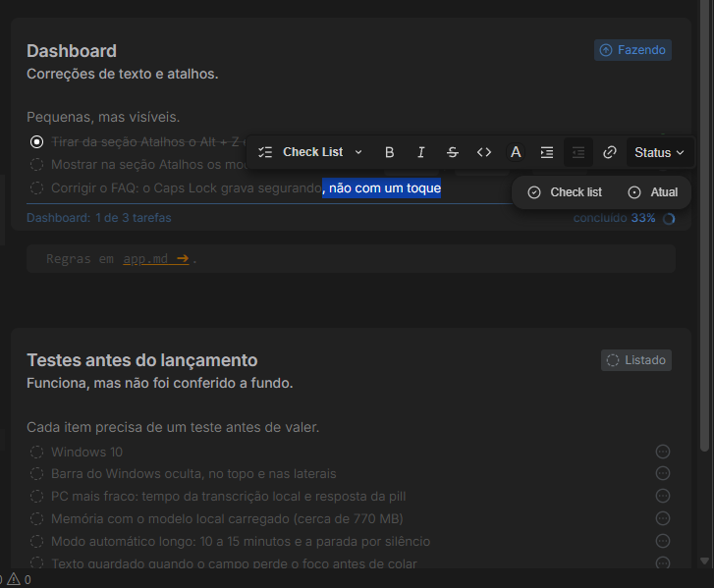The height and width of the screenshot is (588, 714).
Task: Open options icon for Barra do Windows row
Action: 663,473
